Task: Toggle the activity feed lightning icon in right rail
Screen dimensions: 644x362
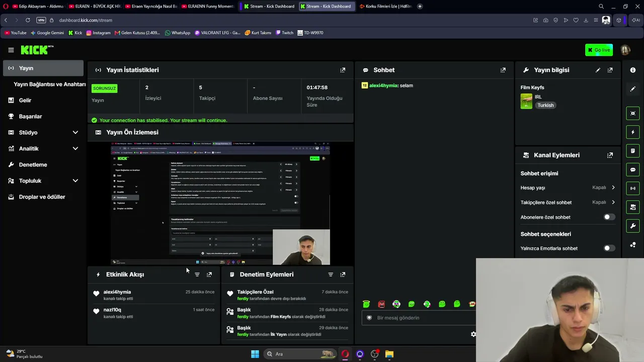Action: [x=633, y=132]
